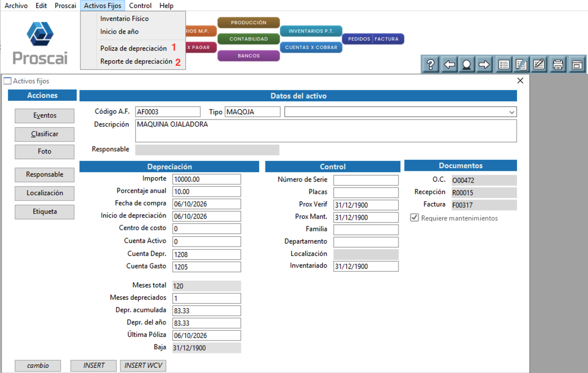
Task: Open the Help menu
Action: tap(166, 6)
